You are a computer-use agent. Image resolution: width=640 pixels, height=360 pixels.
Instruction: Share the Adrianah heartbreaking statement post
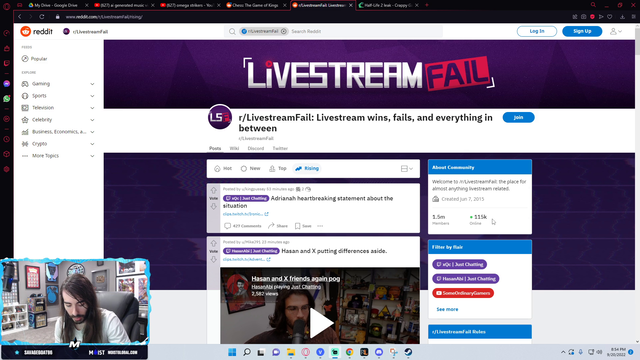pos(278,226)
